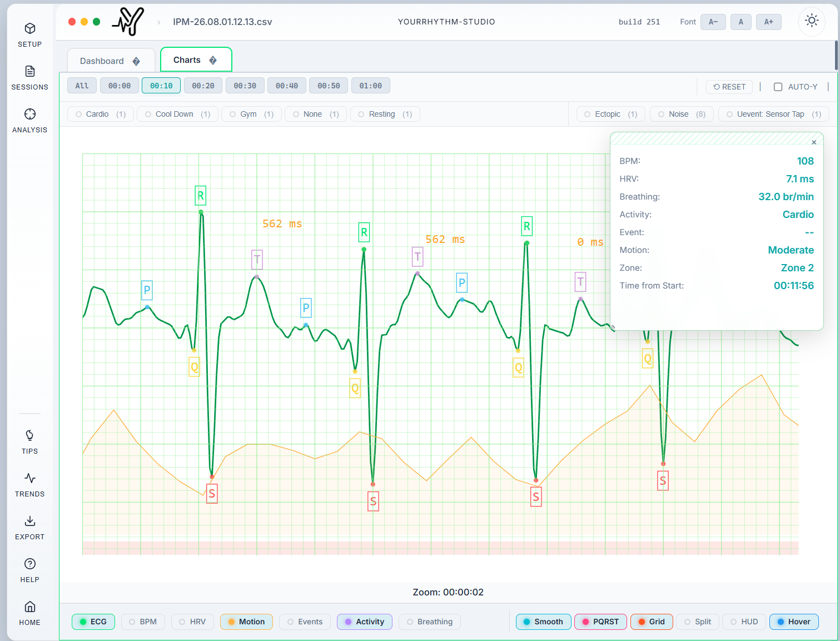Click the Export download icon

[x=30, y=521]
